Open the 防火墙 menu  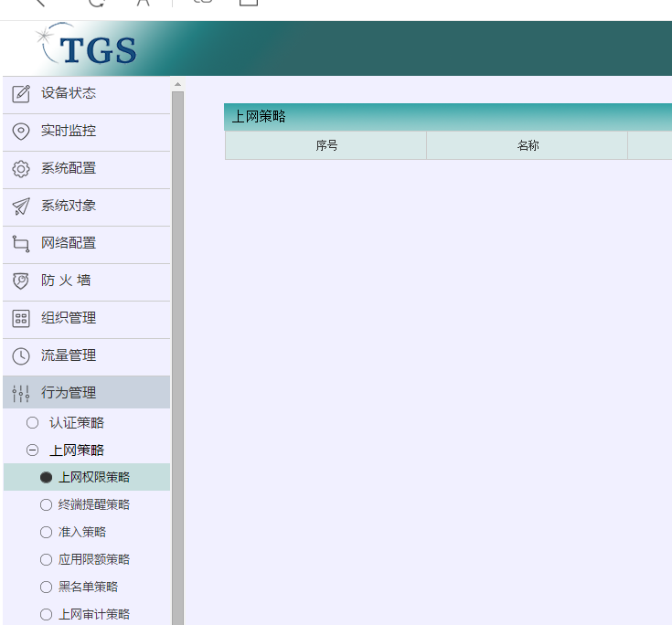(x=86, y=282)
